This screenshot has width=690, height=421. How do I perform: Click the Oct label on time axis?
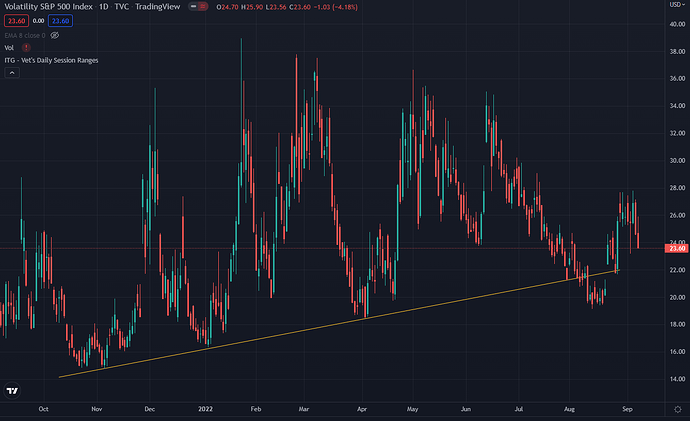44,409
